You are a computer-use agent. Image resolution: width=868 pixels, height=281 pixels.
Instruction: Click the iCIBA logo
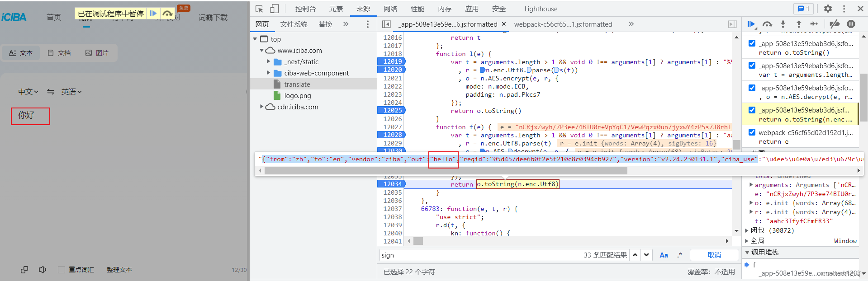pyautogui.click(x=14, y=17)
